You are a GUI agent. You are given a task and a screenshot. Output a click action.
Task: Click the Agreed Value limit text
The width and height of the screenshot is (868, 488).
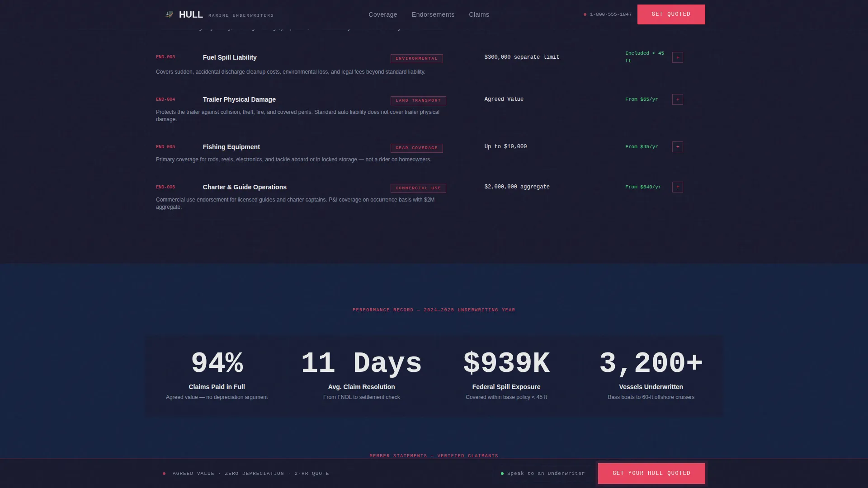tap(504, 99)
